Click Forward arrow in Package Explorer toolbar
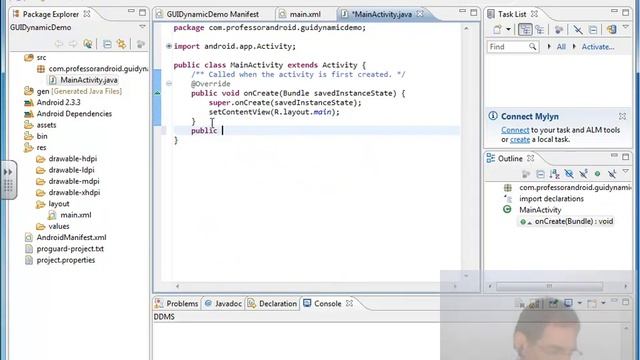 point(73,44)
